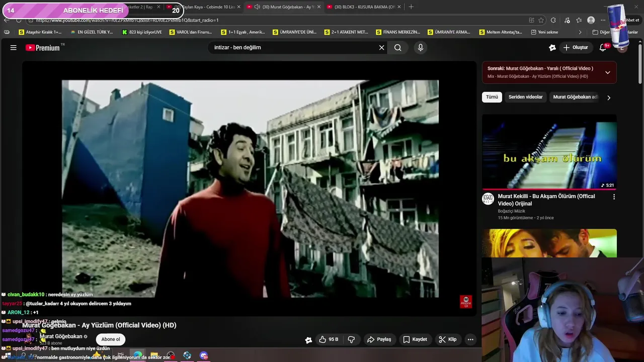Click the Klip scissors button
The height and width of the screenshot is (362, 644).
tap(447, 339)
